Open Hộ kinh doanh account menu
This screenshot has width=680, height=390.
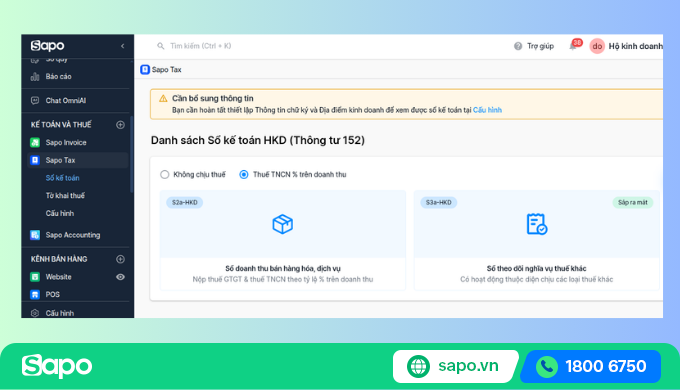coord(635,46)
